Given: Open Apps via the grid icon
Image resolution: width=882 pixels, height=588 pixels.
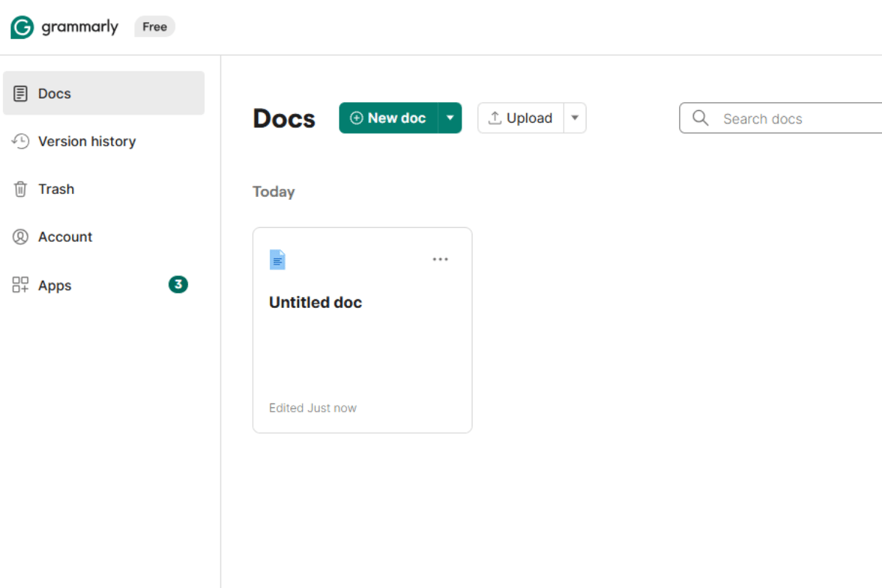Looking at the screenshot, I should tap(20, 285).
